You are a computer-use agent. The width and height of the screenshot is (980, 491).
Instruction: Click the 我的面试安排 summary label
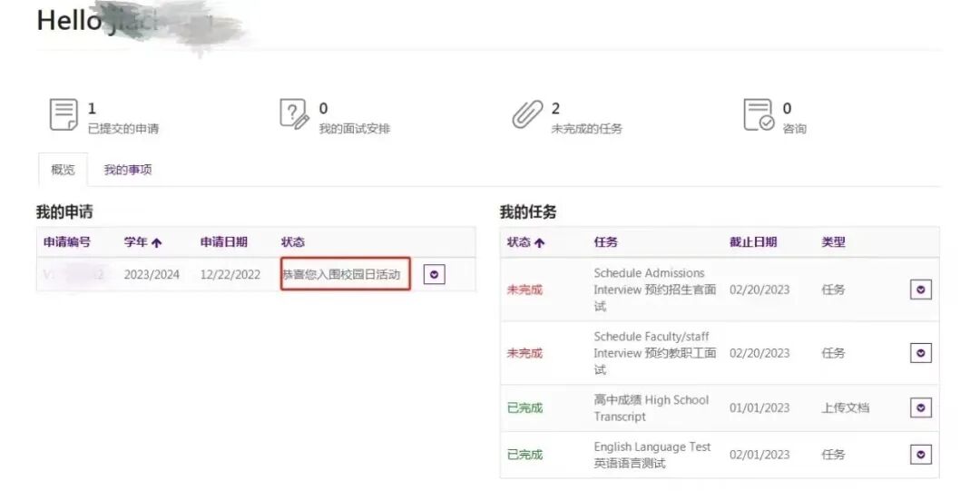(x=355, y=129)
